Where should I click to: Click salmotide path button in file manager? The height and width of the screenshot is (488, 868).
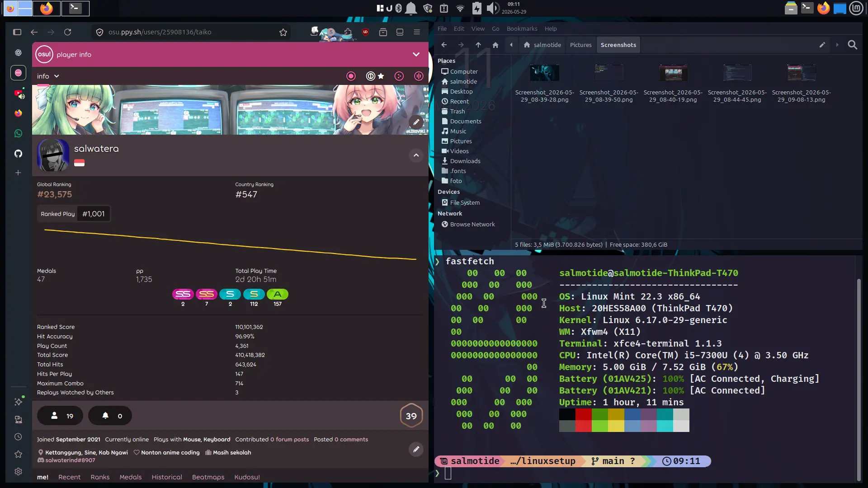(x=542, y=45)
